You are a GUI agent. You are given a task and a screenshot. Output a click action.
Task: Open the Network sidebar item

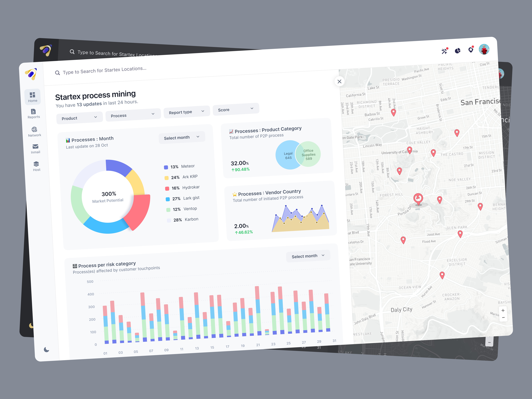pos(34,132)
